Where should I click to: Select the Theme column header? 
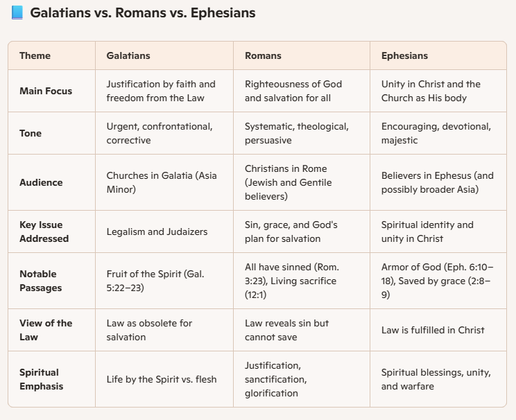coord(35,55)
